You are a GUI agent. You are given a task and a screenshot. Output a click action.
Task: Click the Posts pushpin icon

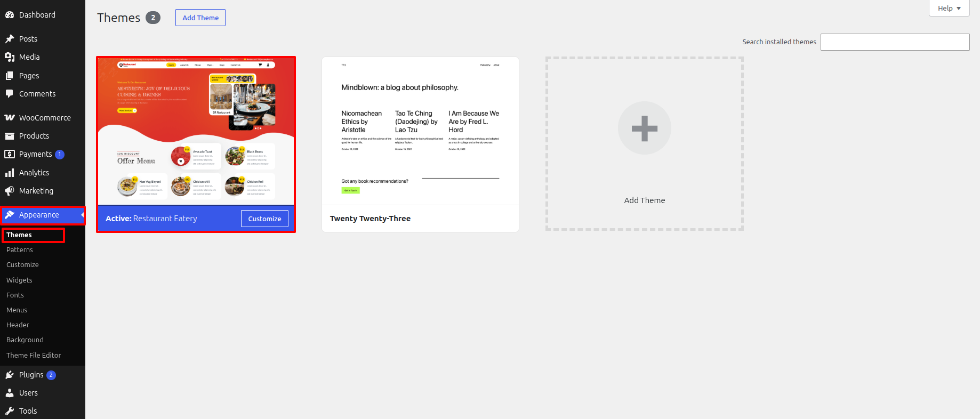[10, 39]
